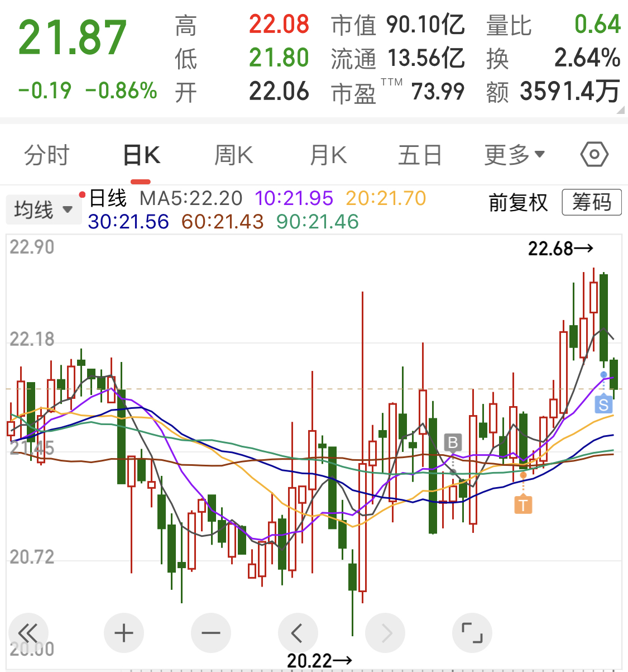Click the 日线 legend label
The width and height of the screenshot is (628, 672).
108,198
